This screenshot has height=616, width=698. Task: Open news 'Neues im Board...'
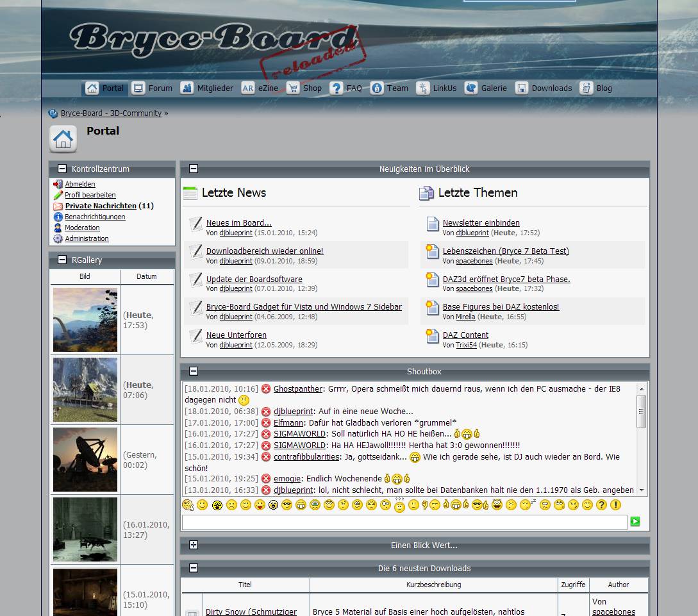[238, 223]
